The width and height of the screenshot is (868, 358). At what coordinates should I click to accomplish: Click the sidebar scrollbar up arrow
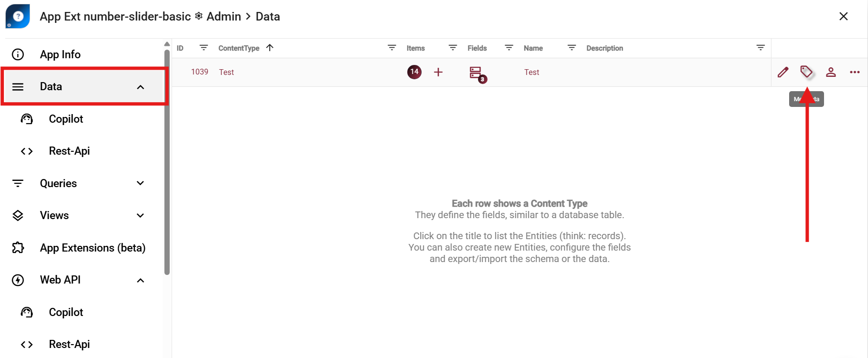click(167, 44)
